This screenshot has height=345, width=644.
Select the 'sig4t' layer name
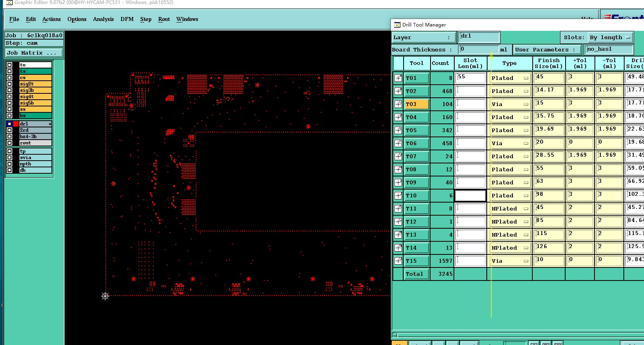(35, 97)
